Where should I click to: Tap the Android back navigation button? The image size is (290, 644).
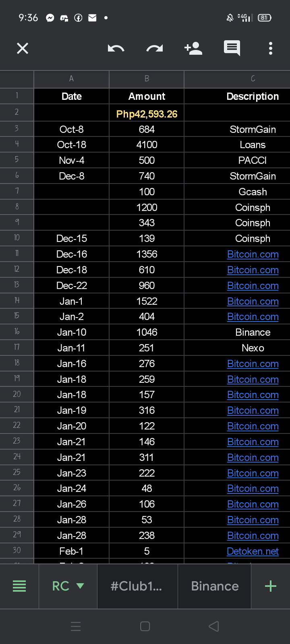point(214,626)
